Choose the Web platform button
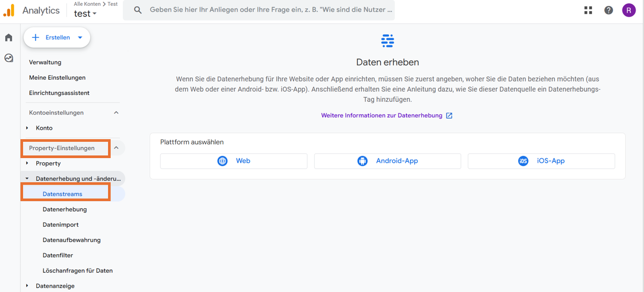 234,161
